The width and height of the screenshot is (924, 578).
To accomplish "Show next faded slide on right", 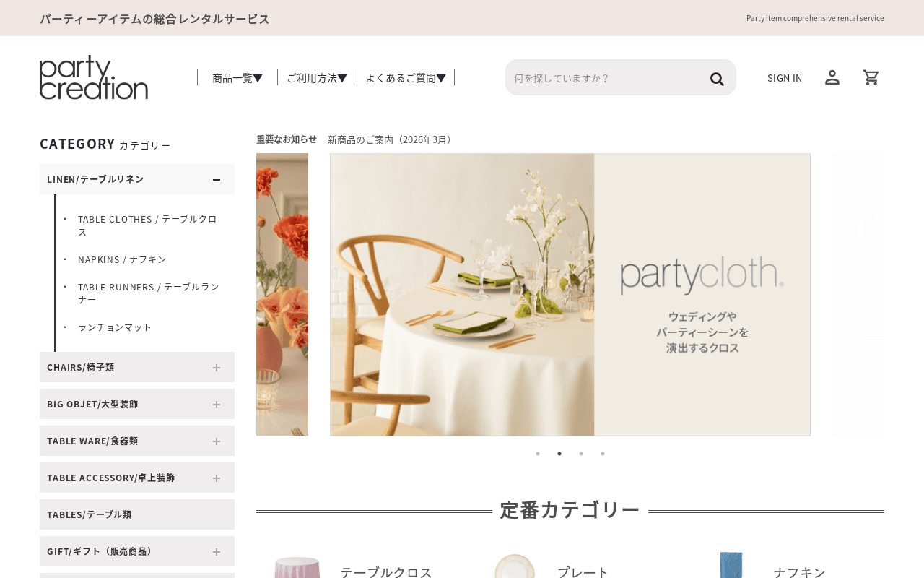I will pyautogui.click(x=858, y=295).
